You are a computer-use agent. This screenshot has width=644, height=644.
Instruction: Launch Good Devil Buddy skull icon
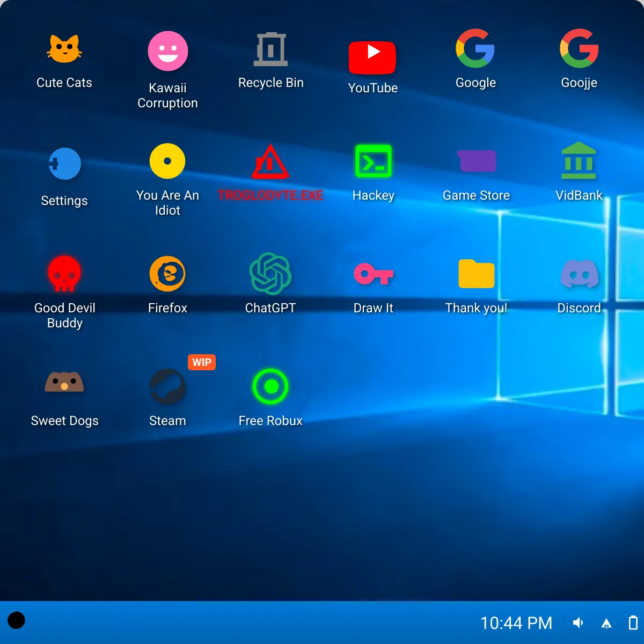64,274
